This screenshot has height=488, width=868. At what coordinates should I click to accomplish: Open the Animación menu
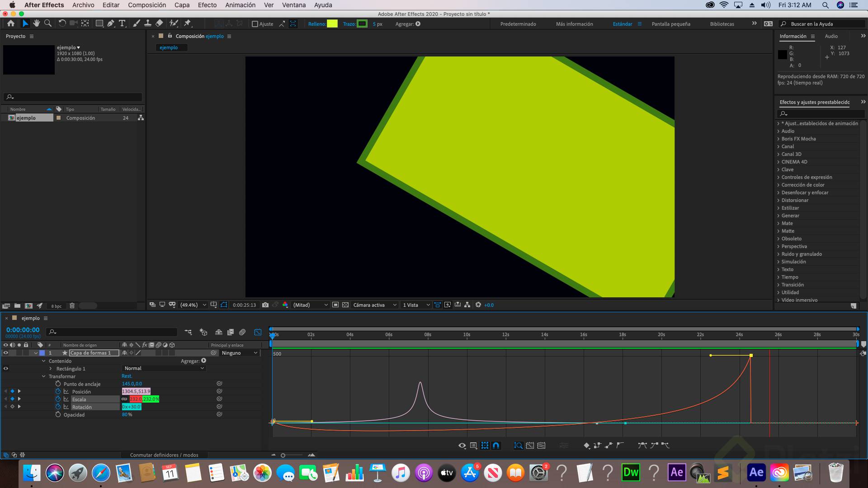pos(240,5)
